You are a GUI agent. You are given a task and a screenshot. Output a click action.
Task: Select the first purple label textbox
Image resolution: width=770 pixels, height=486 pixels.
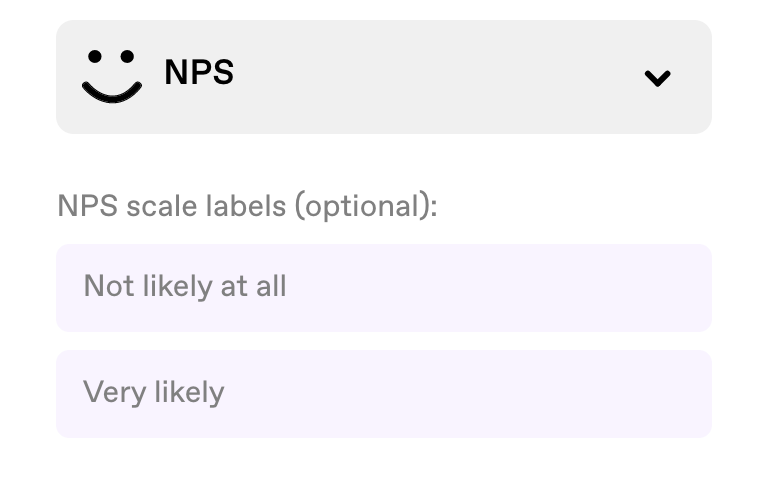(x=384, y=288)
